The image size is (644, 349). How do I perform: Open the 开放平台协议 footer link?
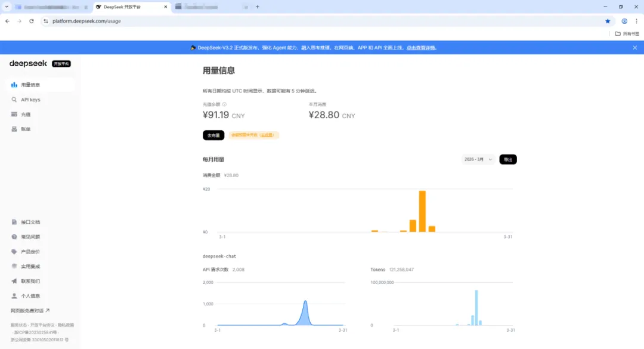[42, 325]
